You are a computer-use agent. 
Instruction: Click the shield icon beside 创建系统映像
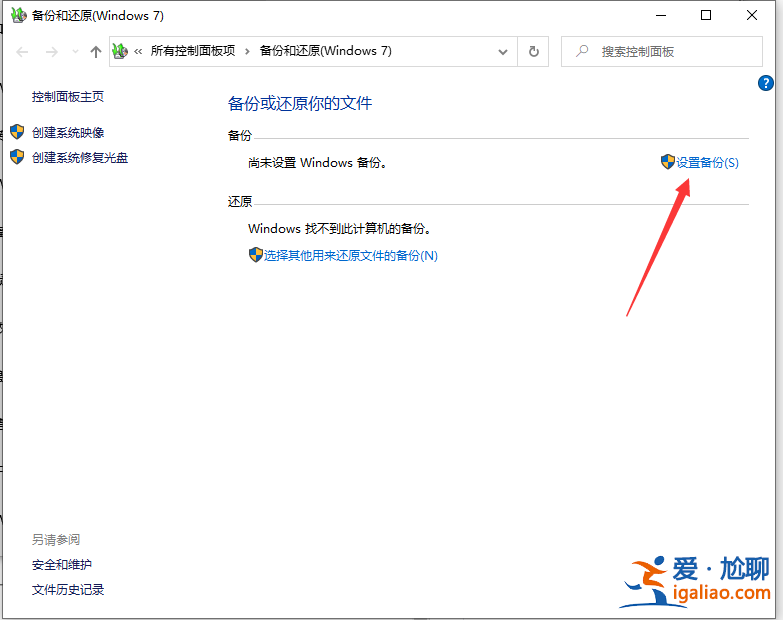click(17, 132)
